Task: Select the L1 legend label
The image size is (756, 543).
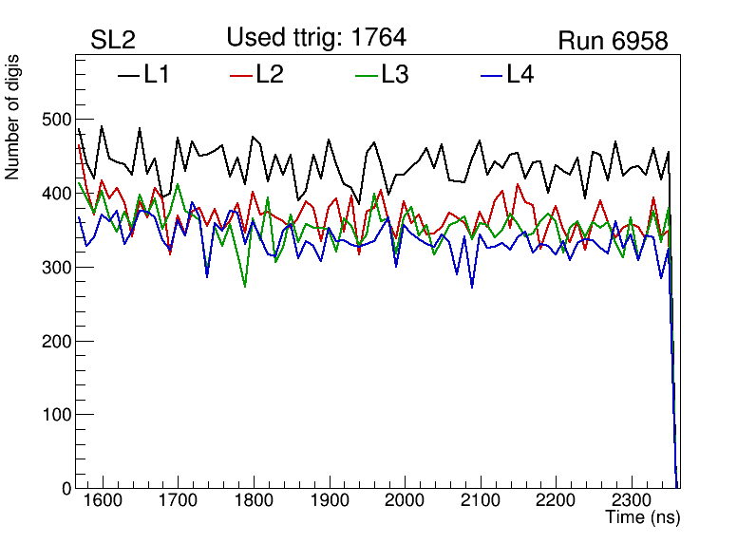Action: click(157, 75)
